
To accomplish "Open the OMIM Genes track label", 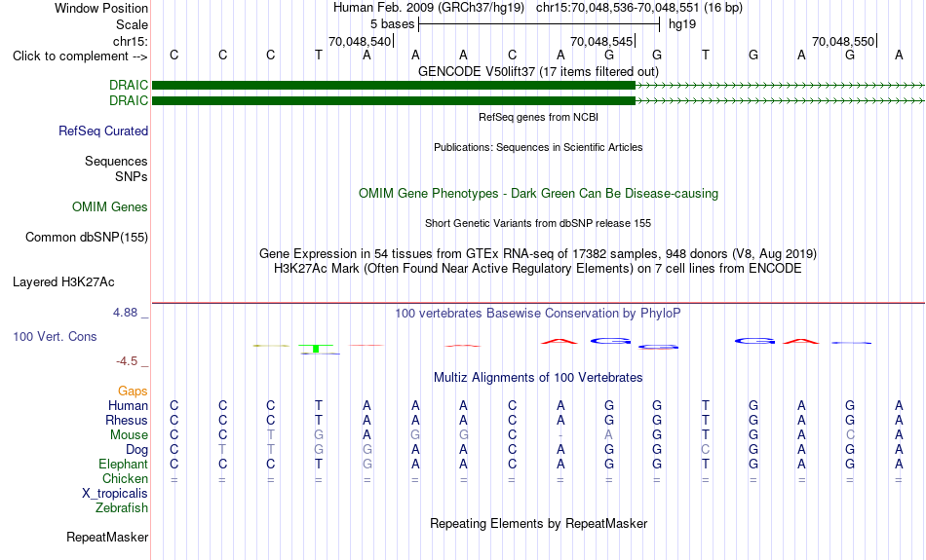I will (109, 207).
